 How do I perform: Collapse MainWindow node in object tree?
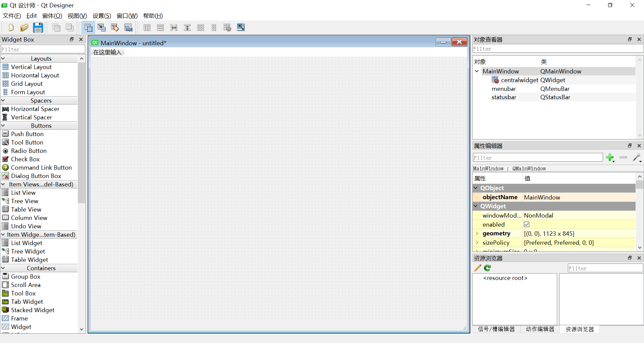477,71
